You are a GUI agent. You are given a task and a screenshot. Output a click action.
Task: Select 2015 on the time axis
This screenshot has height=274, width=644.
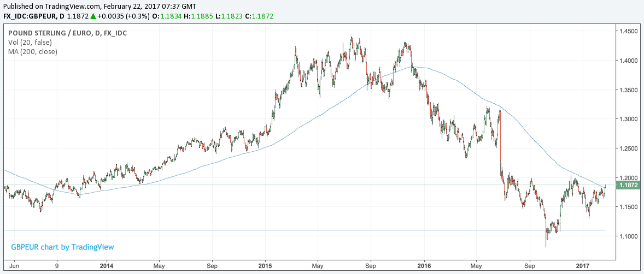click(x=265, y=266)
